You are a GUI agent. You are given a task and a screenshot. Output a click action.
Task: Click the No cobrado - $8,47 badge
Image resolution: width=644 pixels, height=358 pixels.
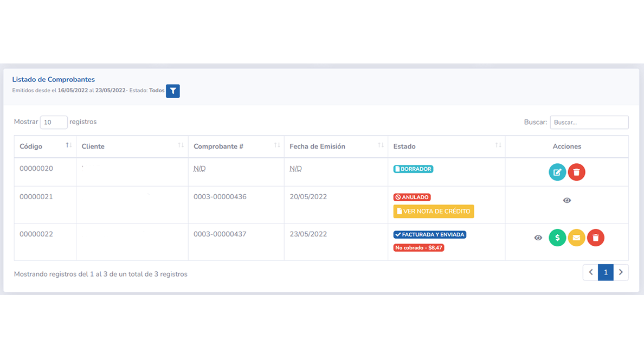(418, 248)
